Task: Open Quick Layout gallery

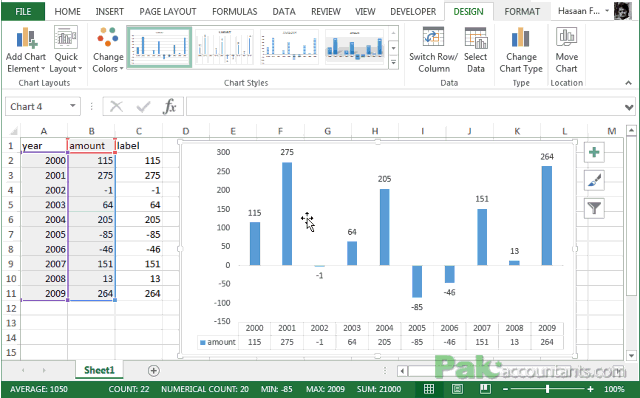Action: click(66, 50)
